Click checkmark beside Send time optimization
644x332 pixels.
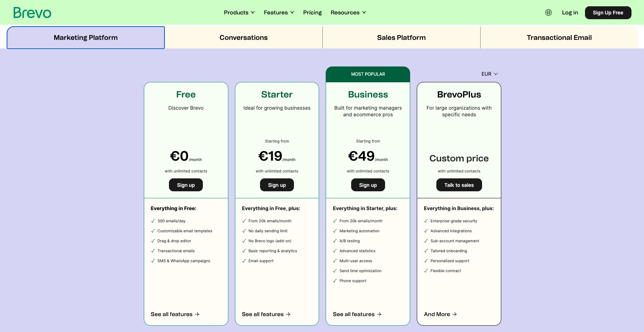coord(335,271)
